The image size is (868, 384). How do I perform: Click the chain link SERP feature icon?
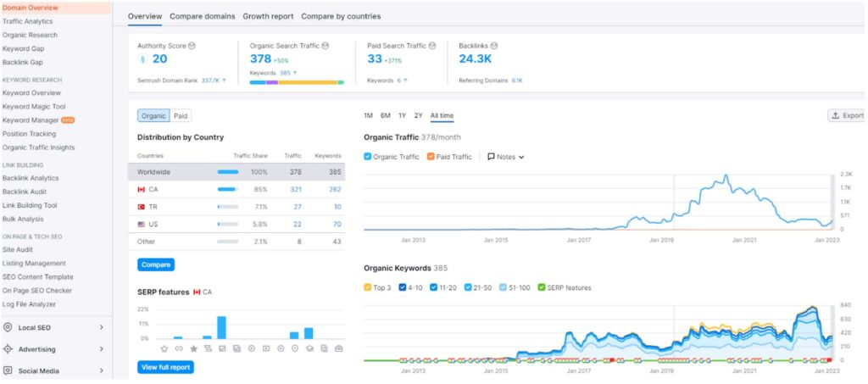178,348
